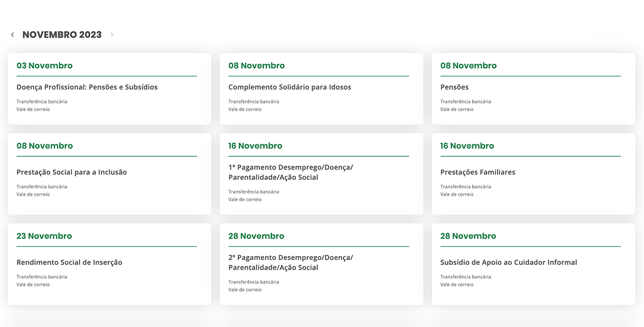The height and width of the screenshot is (327, 644).
Task: Click 28 Novembro date above Cuidador Informal
Action: (468, 236)
